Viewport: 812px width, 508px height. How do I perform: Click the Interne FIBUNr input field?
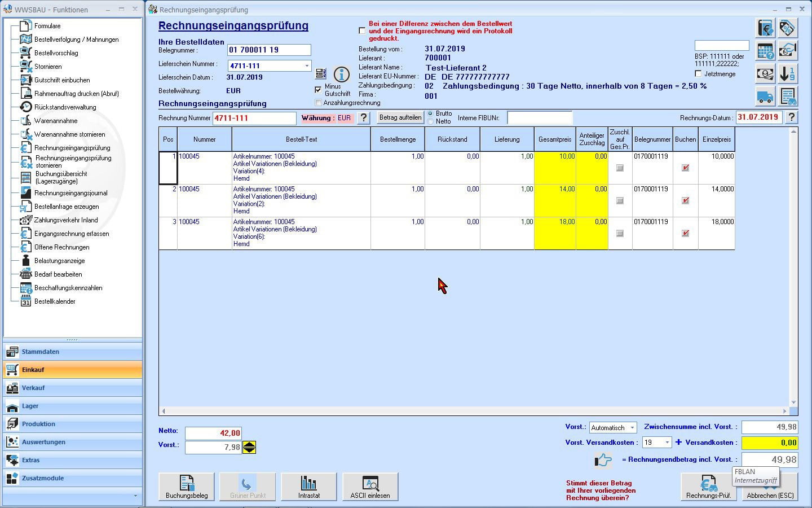[540, 117]
